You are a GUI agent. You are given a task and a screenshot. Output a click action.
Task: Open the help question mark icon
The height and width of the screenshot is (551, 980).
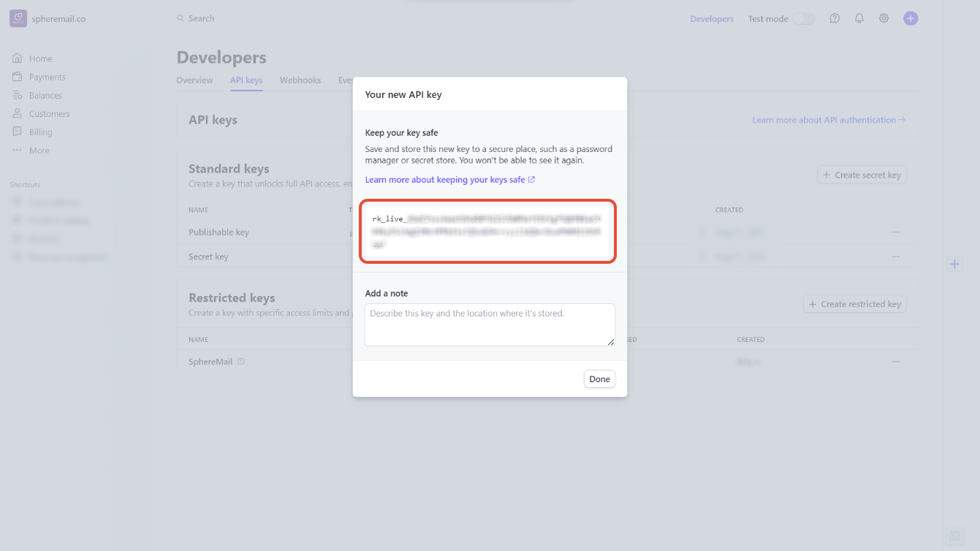tap(835, 18)
